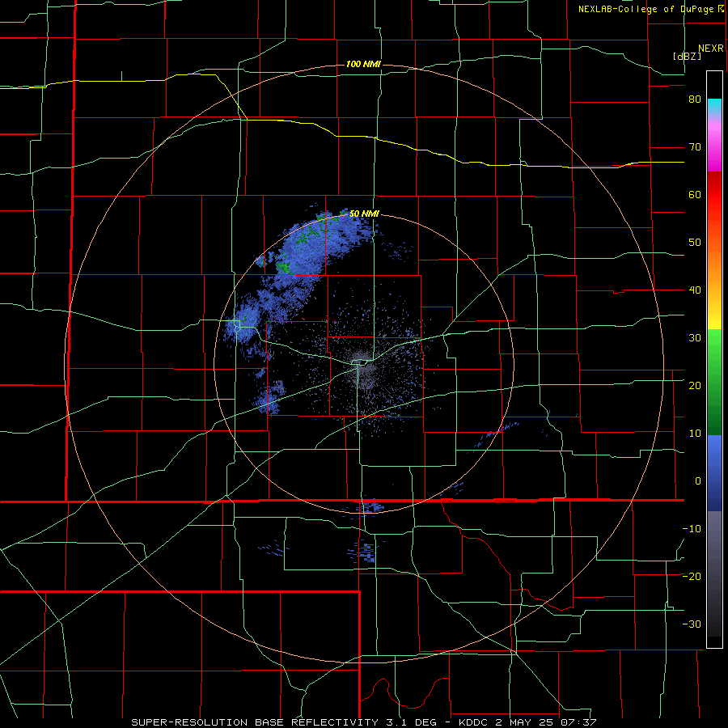728x728 pixels.
Task: Click the 20 value on the dBZ scale
Action: click(695, 385)
